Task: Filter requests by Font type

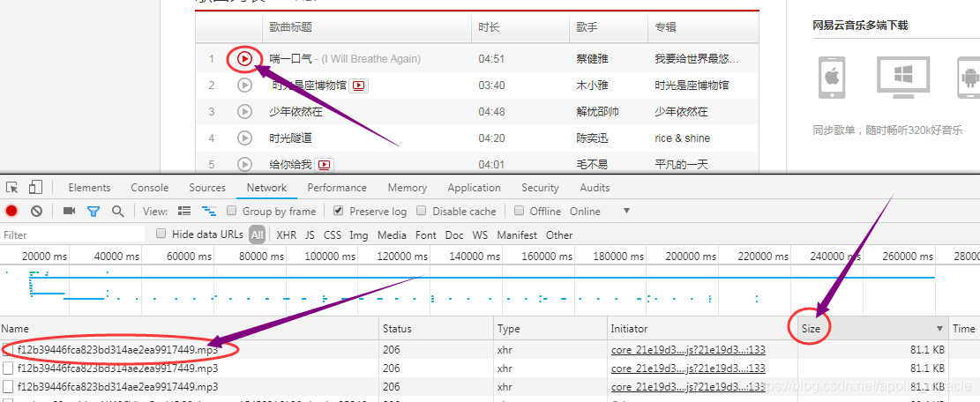Action: pyautogui.click(x=426, y=235)
